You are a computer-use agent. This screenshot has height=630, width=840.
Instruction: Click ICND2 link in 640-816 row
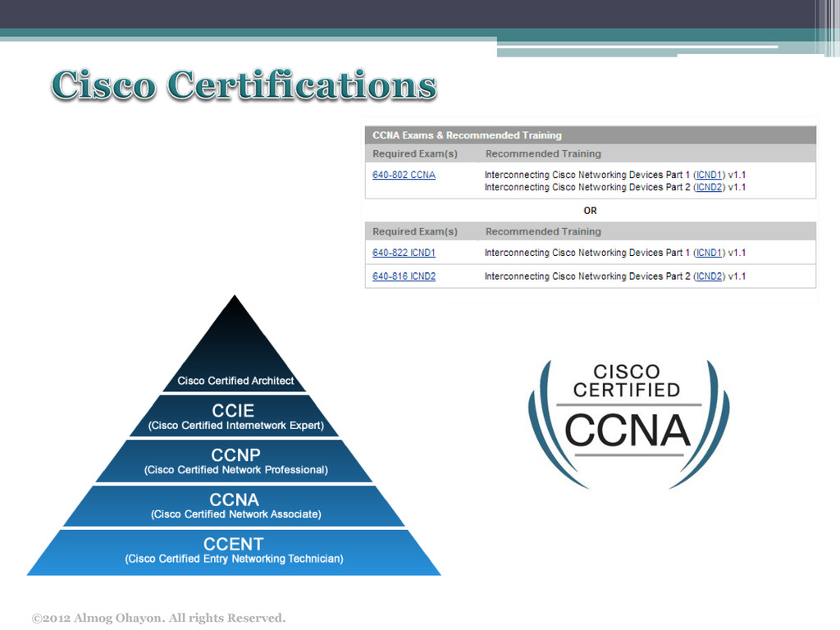pyautogui.click(x=710, y=276)
